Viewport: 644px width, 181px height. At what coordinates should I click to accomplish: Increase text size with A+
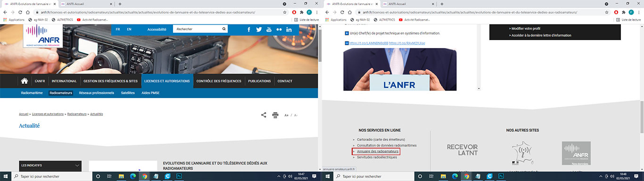pyautogui.click(x=286, y=115)
